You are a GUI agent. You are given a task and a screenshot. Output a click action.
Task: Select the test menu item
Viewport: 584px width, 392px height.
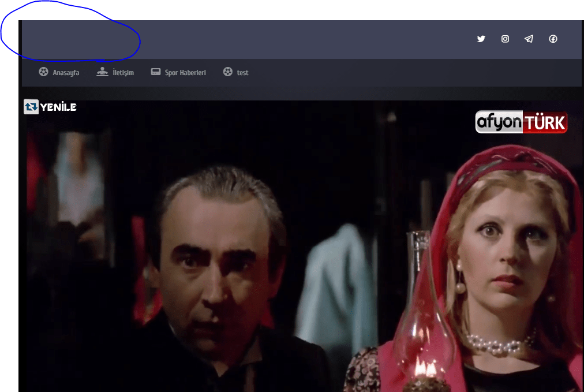click(243, 73)
